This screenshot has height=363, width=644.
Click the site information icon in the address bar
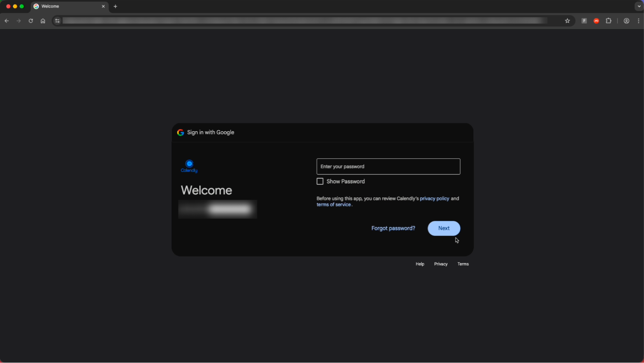pos(57,21)
